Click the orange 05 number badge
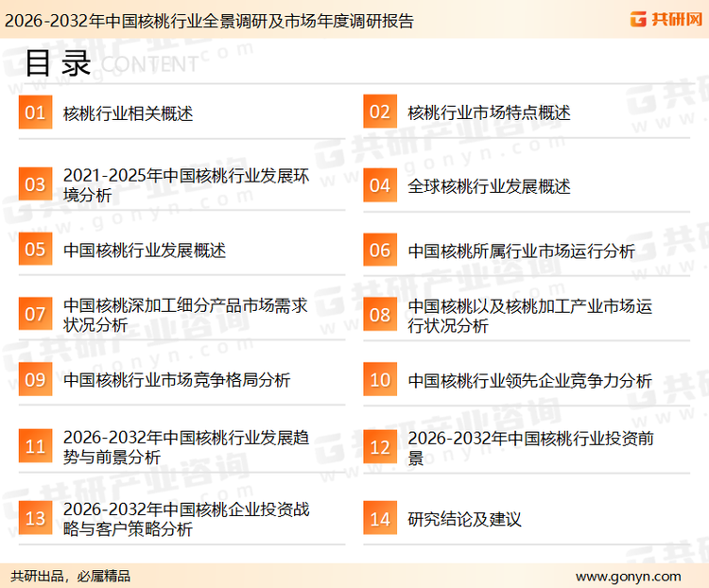The image size is (709, 588). (35, 250)
